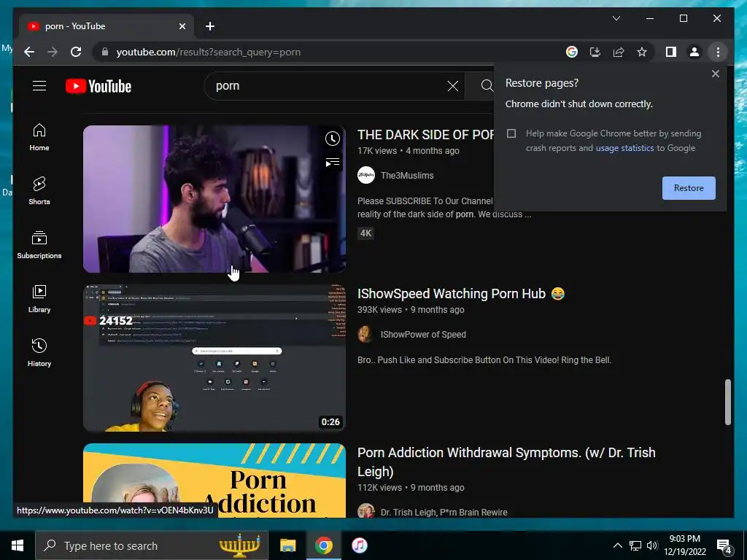Open the Windows Start menu
This screenshot has width=747, height=560.
(x=18, y=545)
